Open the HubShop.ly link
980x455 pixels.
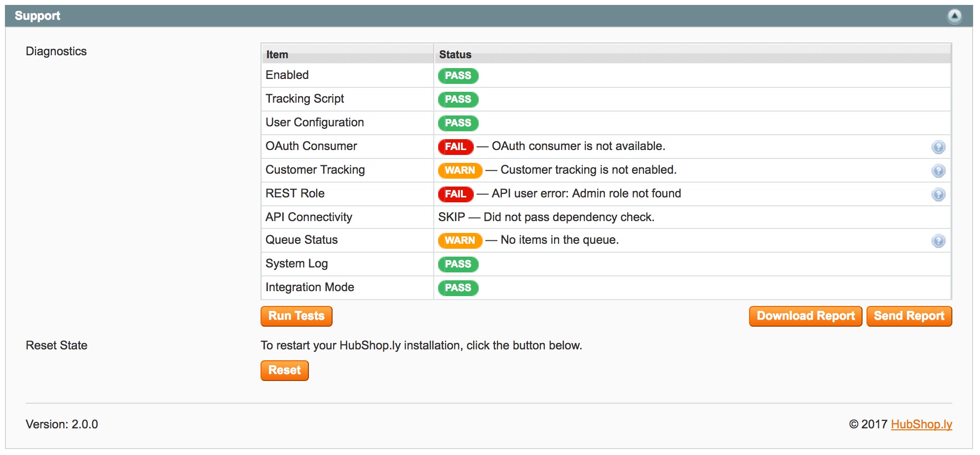point(921,424)
